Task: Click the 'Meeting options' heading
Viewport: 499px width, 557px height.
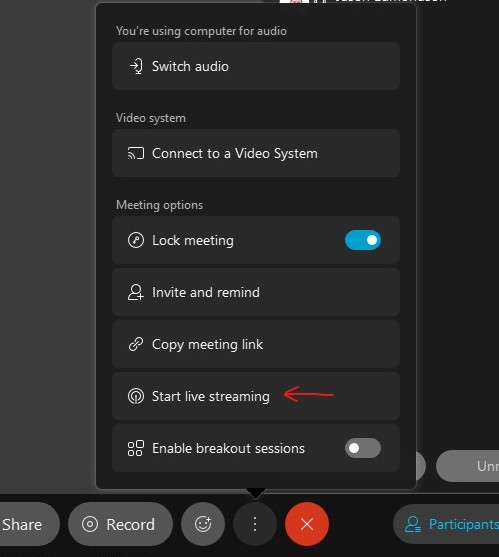Action: pos(159,205)
